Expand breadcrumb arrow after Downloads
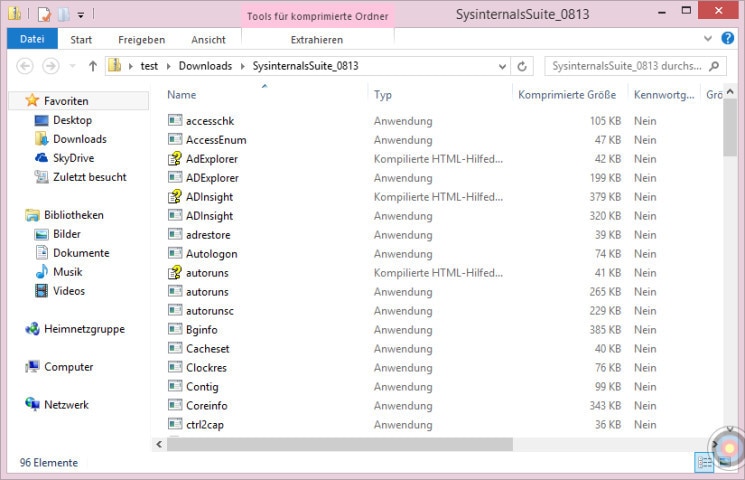The width and height of the screenshot is (745, 480). 242,66
